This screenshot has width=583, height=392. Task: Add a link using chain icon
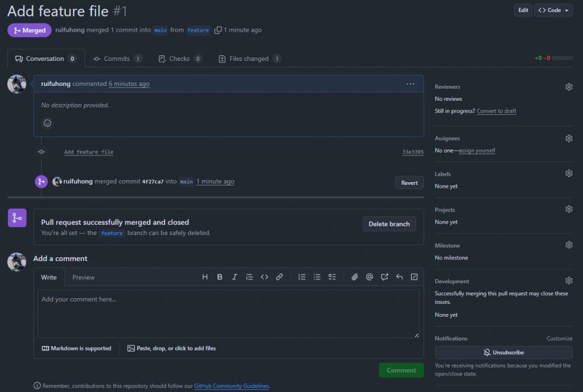279,277
